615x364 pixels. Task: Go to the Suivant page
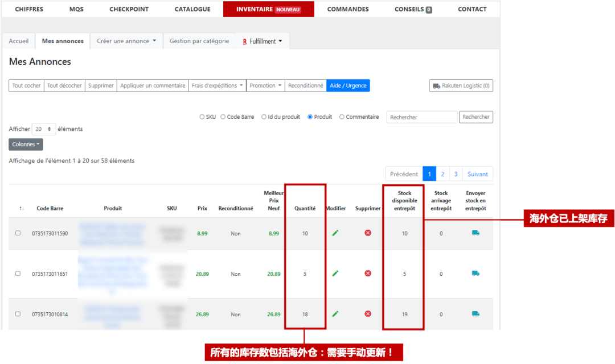pos(477,174)
